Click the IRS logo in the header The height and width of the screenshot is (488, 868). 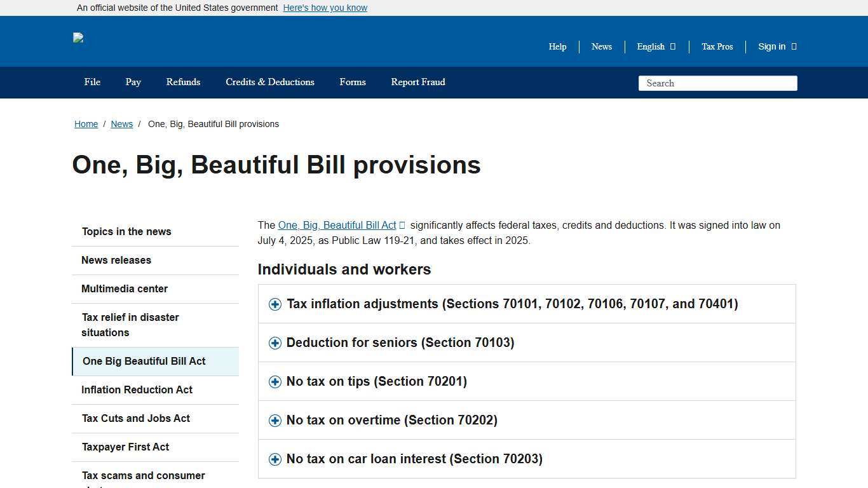(78, 38)
